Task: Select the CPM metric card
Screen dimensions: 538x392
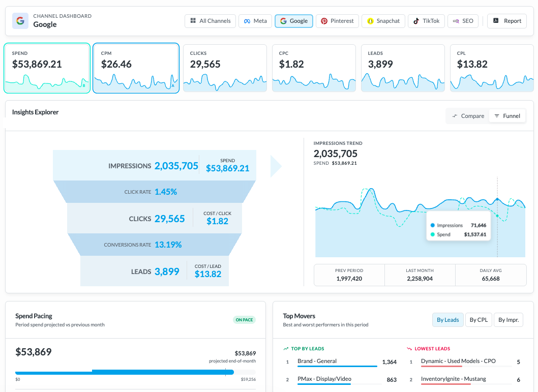Action: click(x=136, y=68)
